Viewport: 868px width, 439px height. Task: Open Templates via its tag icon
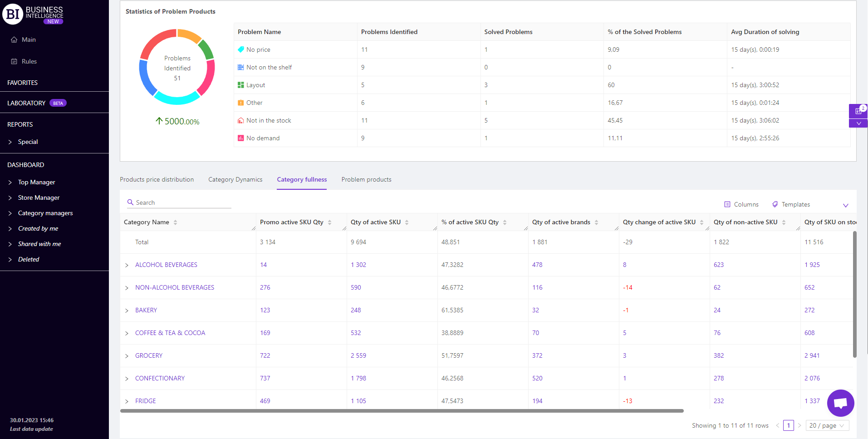(775, 205)
